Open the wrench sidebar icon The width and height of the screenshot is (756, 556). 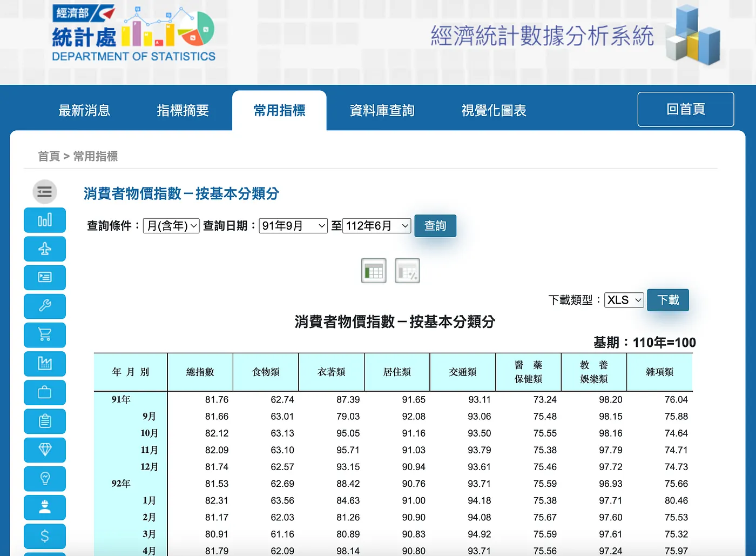click(45, 306)
